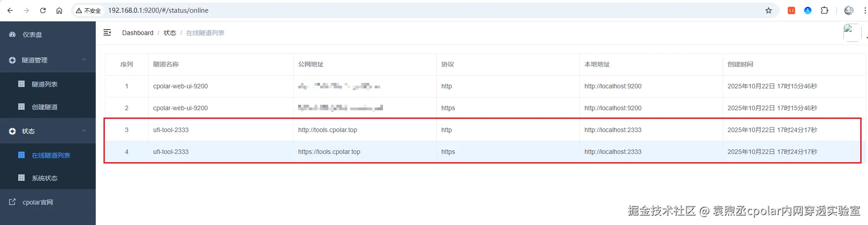Click row 4 http://localhost:2333 local address
Viewport: 868px width, 225px height.
[613, 152]
